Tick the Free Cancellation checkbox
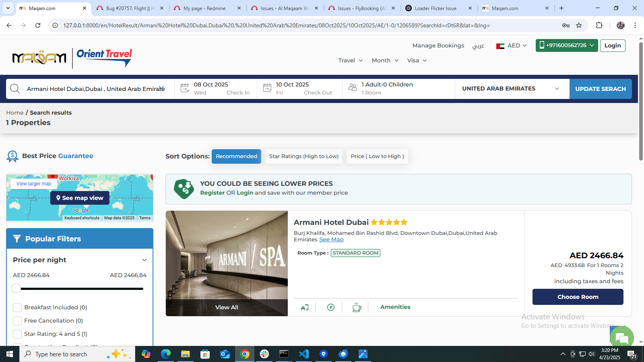This screenshot has height=362, width=644. click(x=17, y=321)
